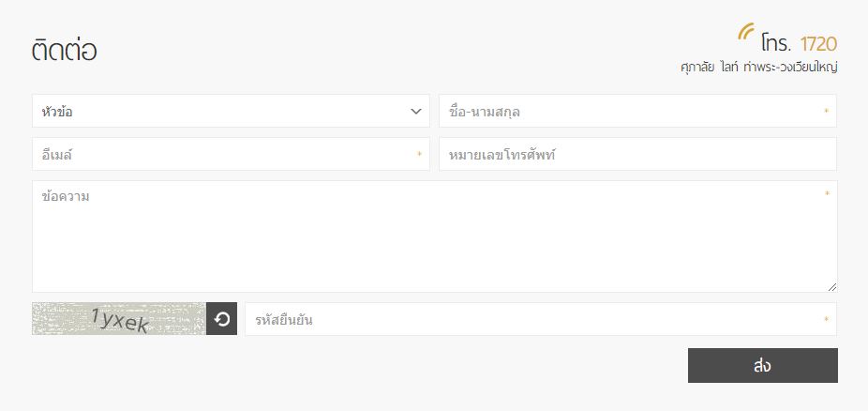Click the message box resize handle
868x411 pixels.
pyautogui.click(x=831, y=286)
